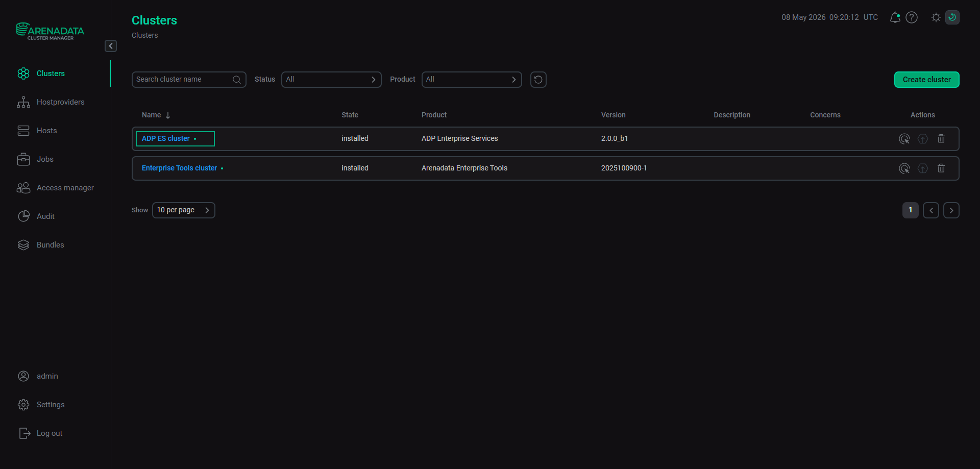This screenshot has height=469, width=980.
Task: Click the date and time display
Action: [x=829, y=17]
